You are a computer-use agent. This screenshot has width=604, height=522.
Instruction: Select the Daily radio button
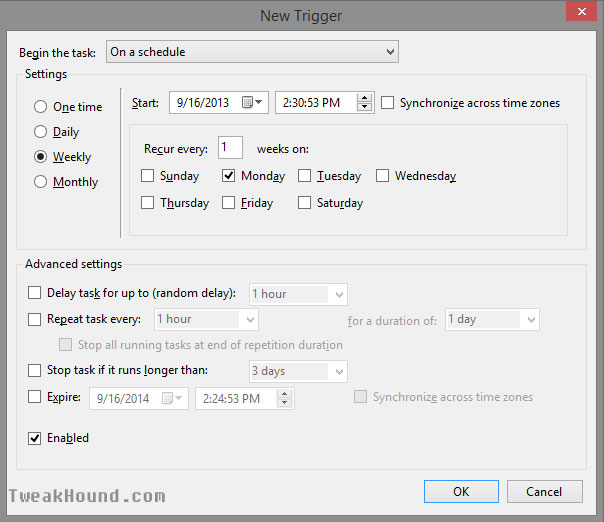(40, 132)
